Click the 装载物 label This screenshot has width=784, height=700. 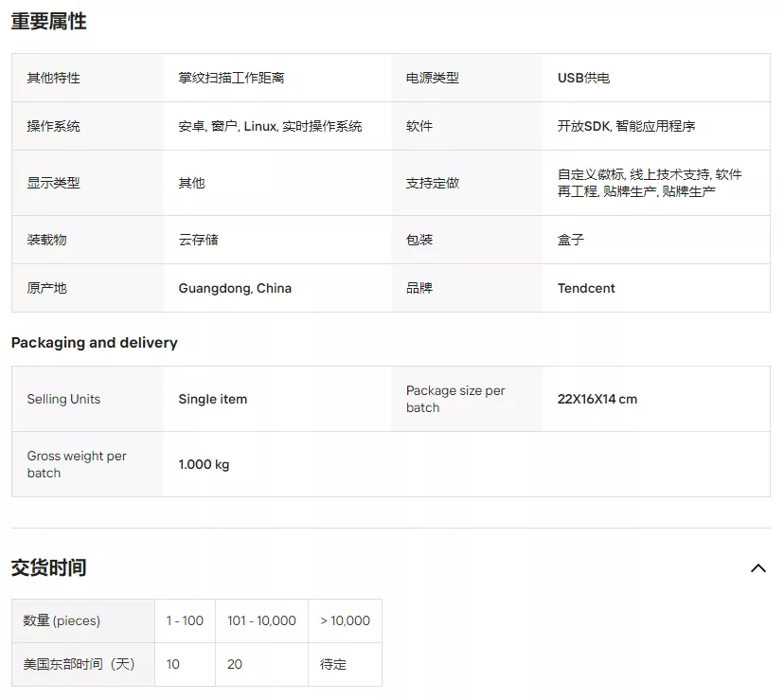(46, 240)
